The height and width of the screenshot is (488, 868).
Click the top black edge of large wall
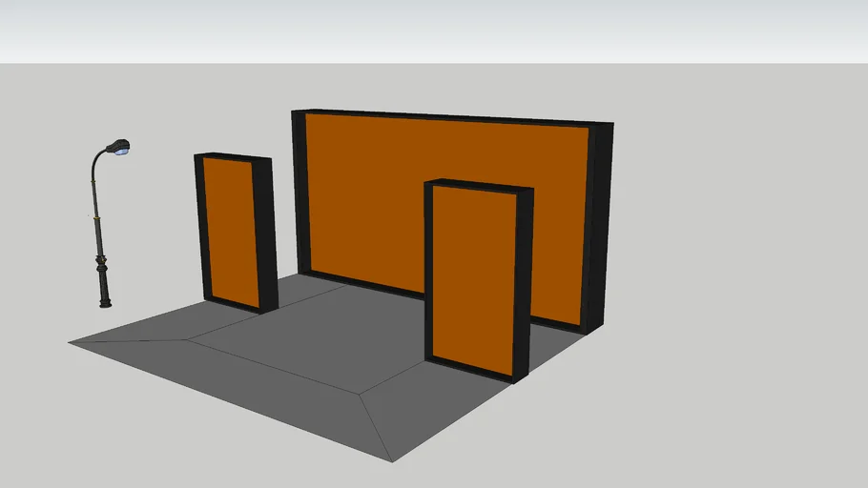point(448,117)
